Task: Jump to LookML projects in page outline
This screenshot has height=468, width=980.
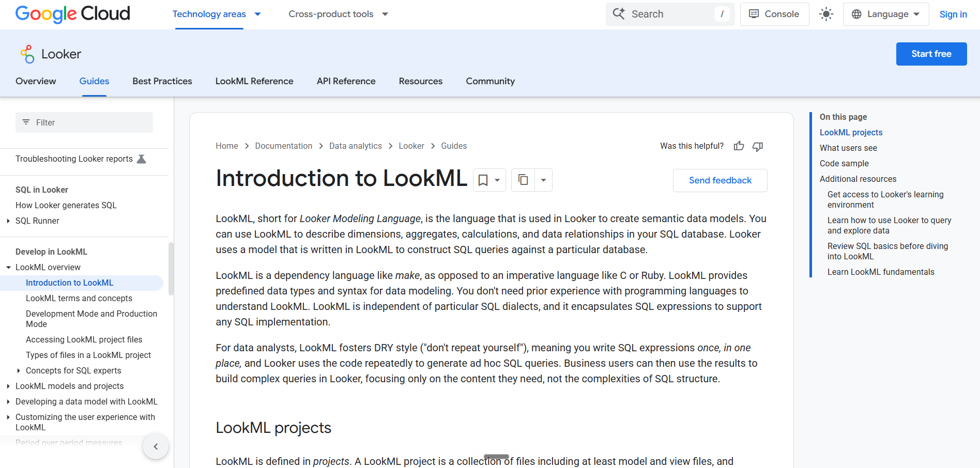Action: pos(851,133)
